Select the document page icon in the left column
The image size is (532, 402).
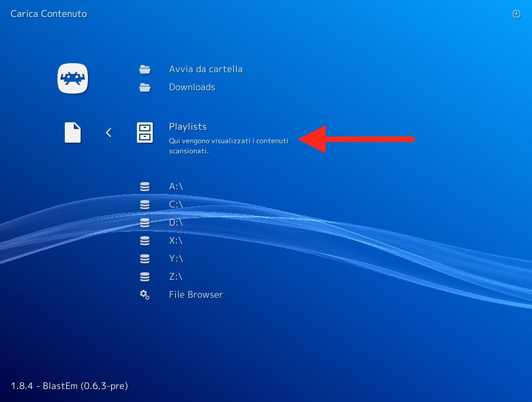pos(73,132)
